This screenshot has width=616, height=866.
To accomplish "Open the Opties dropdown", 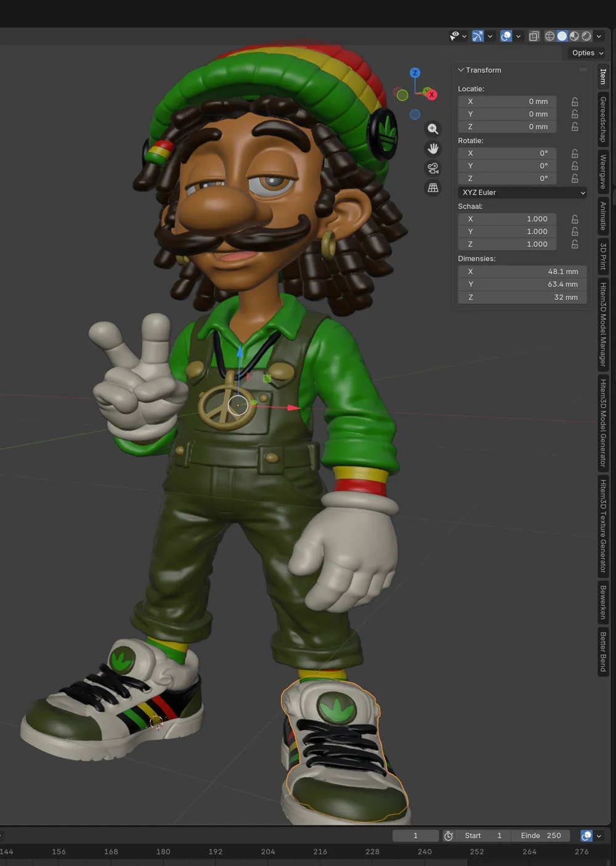I will point(587,53).
